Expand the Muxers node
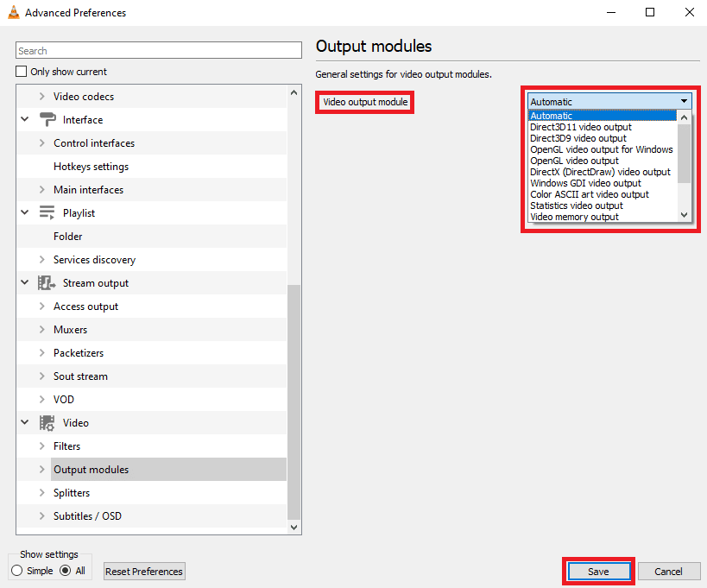This screenshot has height=588, width=707. (x=42, y=329)
